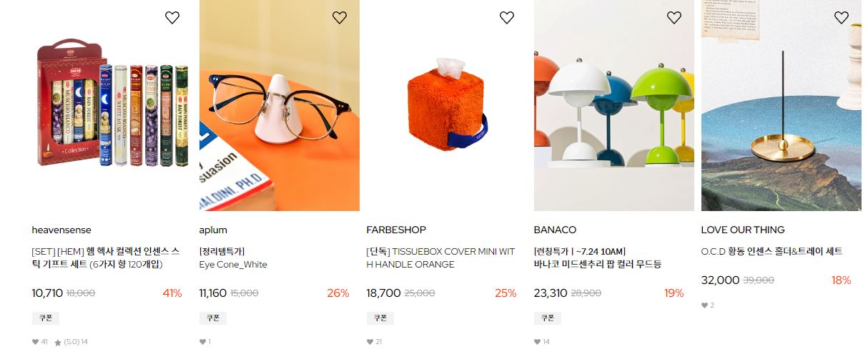Visit the heavensense brand page
The width and height of the screenshot is (868, 357).
click(61, 230)
